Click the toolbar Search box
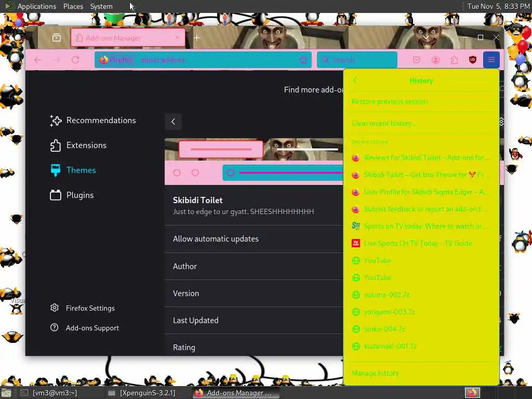 (x=357, y=60)
